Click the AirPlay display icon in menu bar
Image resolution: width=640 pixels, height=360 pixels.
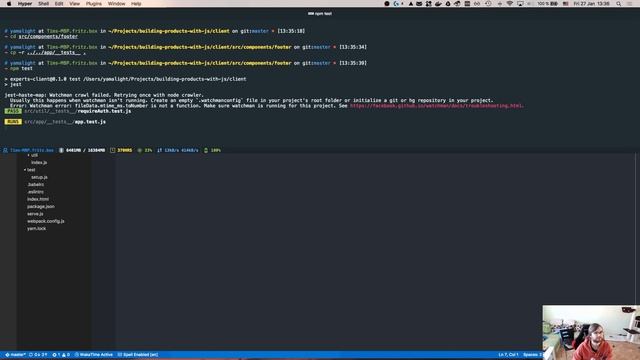520,4
